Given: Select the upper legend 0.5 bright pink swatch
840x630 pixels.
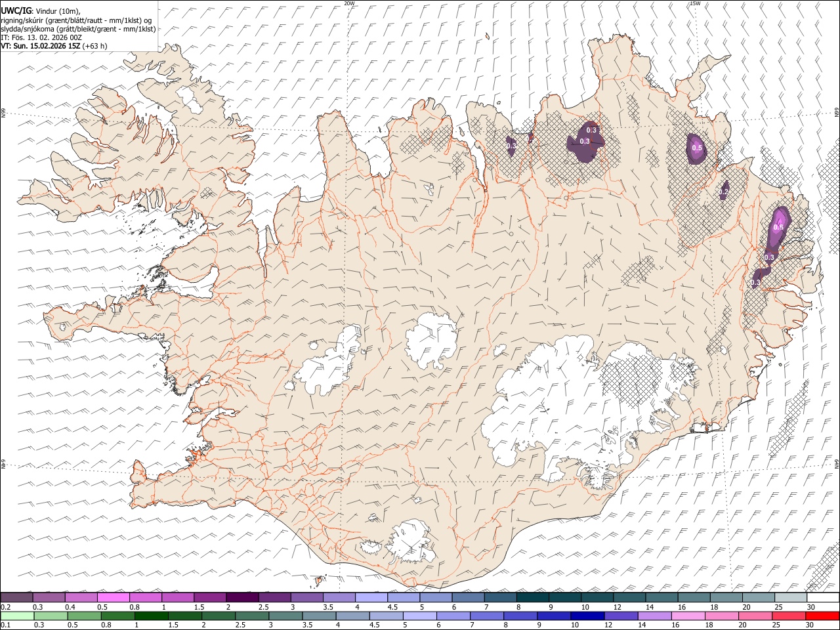Looking at the screenshot, I should click(x=113, y=597).
